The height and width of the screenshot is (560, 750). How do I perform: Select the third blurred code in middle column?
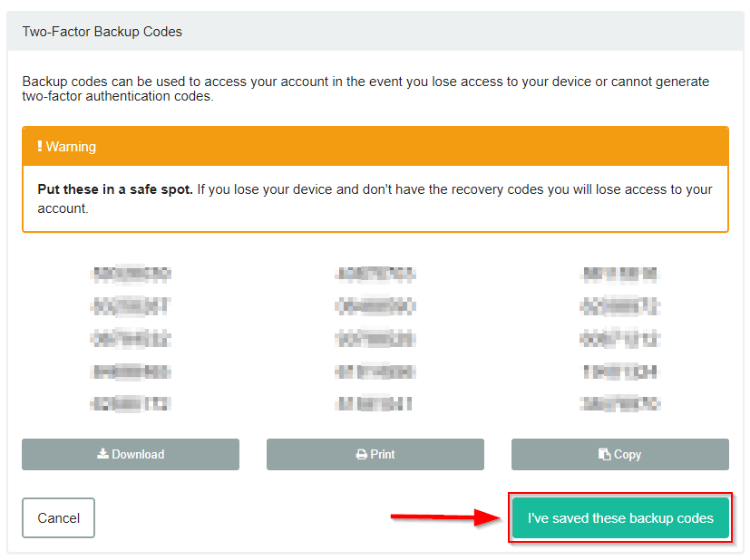[375, 339]
